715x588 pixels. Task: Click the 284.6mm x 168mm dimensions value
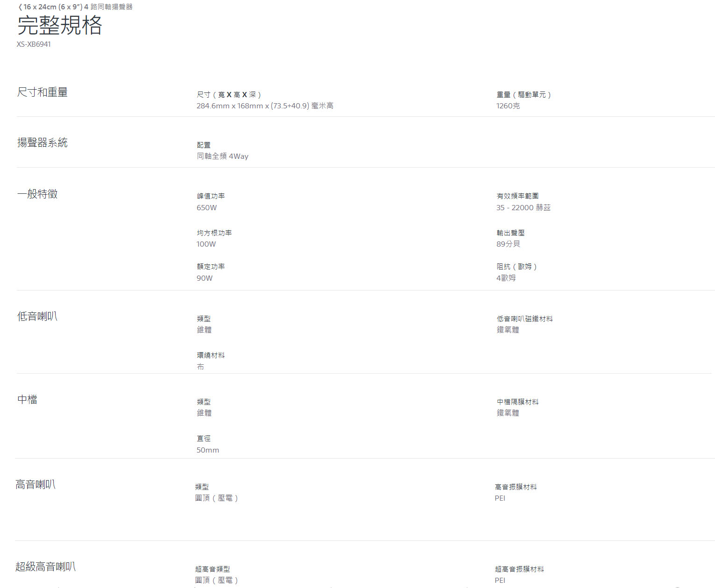point(265,106)
